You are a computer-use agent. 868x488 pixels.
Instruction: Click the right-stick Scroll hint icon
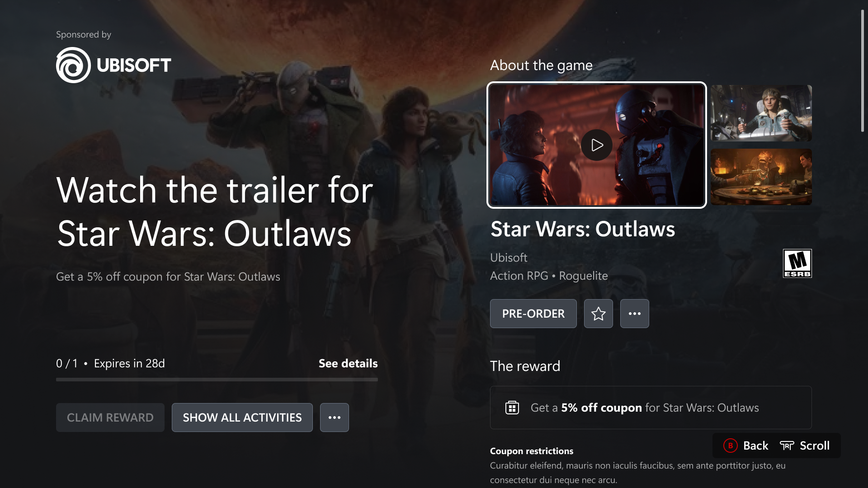[x=787, y=446]
